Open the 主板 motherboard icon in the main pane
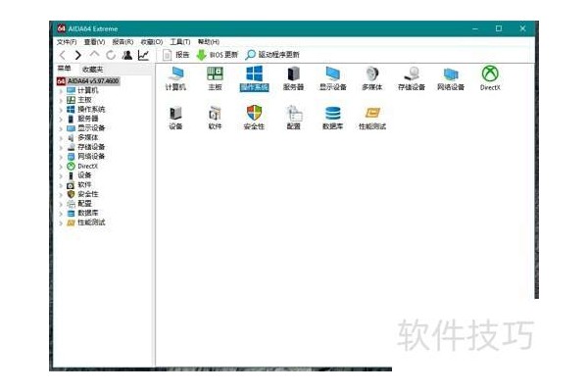The height and width of the screenshot is (392, 588). (x=215, y=78)
